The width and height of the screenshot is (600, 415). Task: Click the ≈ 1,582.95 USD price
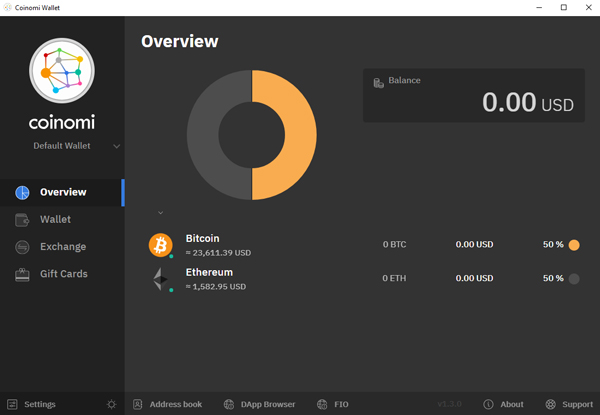pos(216,286)
